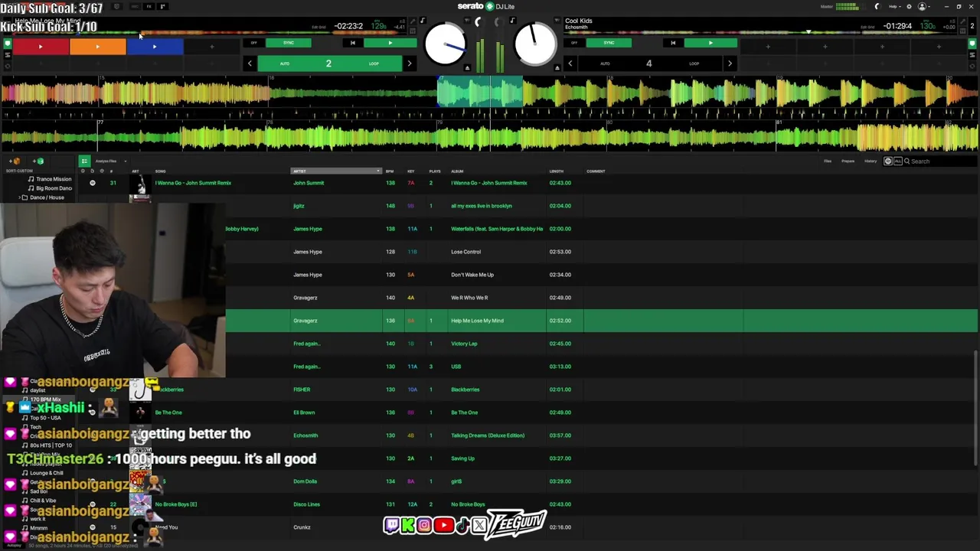Toggle library list view icon
980x551 pixels.
tap(84, 161)
